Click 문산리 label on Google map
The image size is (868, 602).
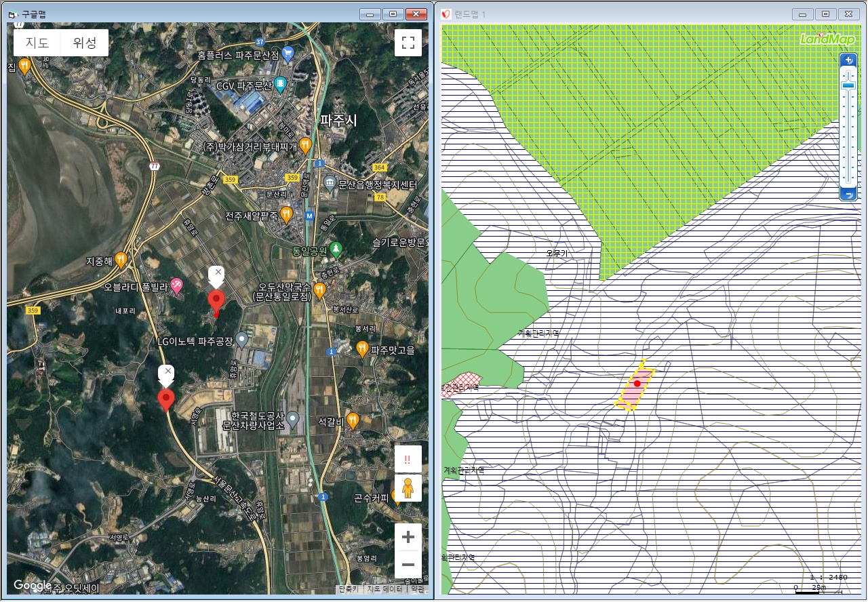278,194
